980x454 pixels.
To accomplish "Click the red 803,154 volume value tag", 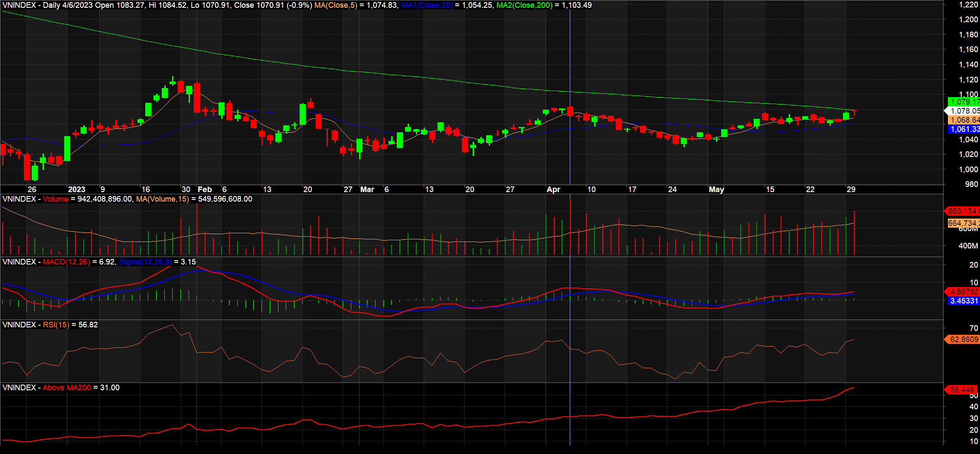I will click(x=963, y=211).
